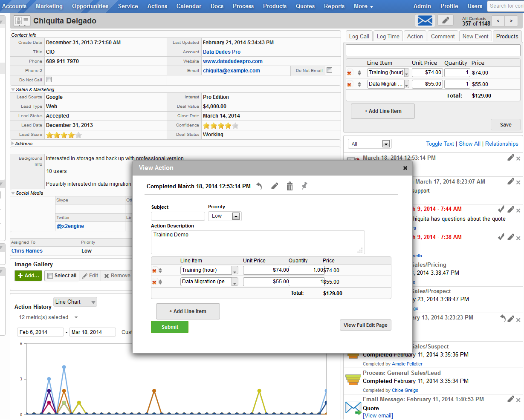524x420 pixels.
Task: Click the Subject input field
Action: coord(178,216)
